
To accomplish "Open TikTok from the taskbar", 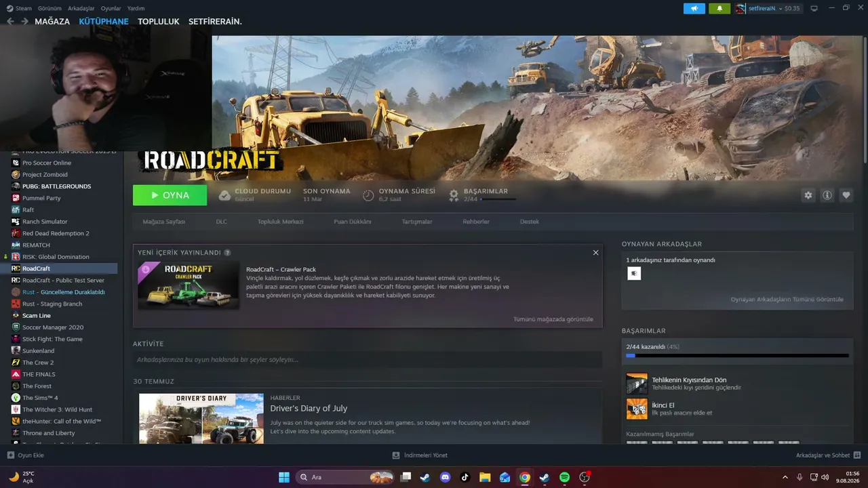I will coord(465,477).
